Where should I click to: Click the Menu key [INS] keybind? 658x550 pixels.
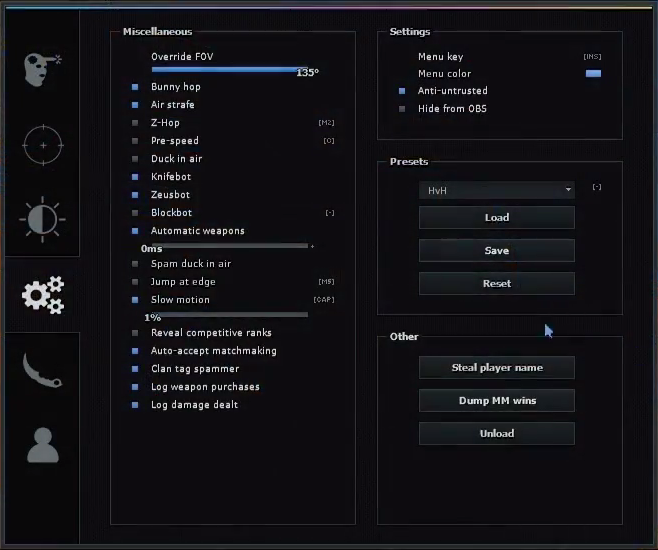click(592, 57)
